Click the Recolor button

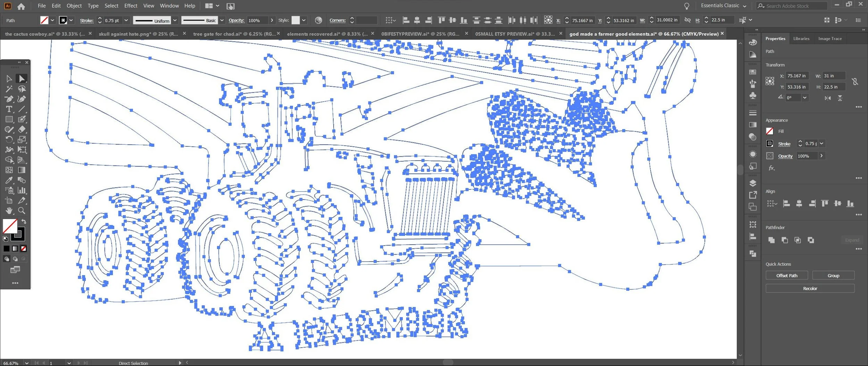pyautogui.click(x=810, y=288)
